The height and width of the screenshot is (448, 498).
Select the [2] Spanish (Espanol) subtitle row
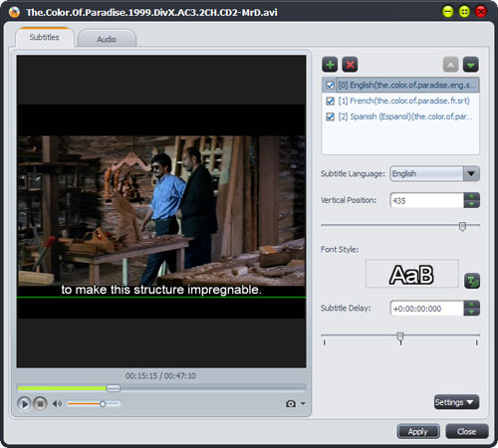click(400, 116)
